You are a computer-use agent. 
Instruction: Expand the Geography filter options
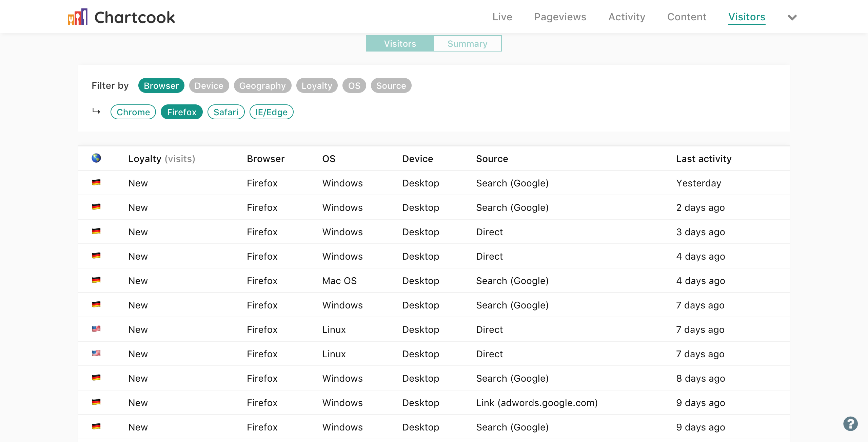262,86
